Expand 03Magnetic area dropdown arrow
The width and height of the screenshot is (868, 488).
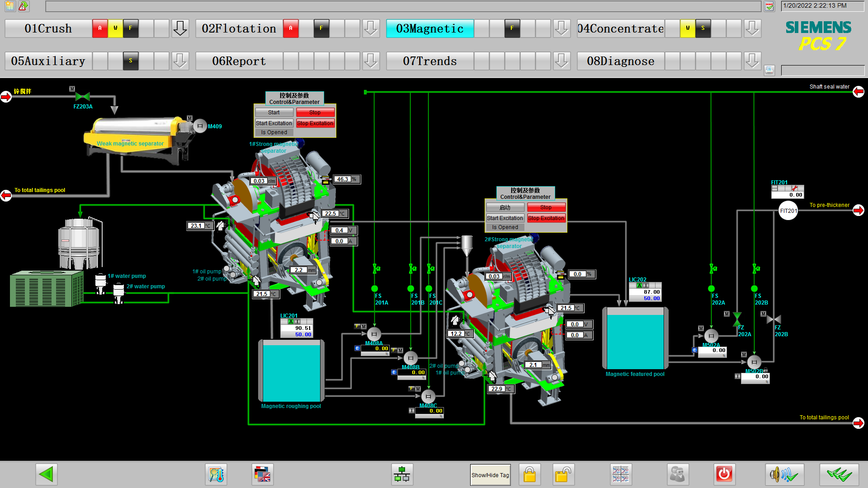coord(561,28)
